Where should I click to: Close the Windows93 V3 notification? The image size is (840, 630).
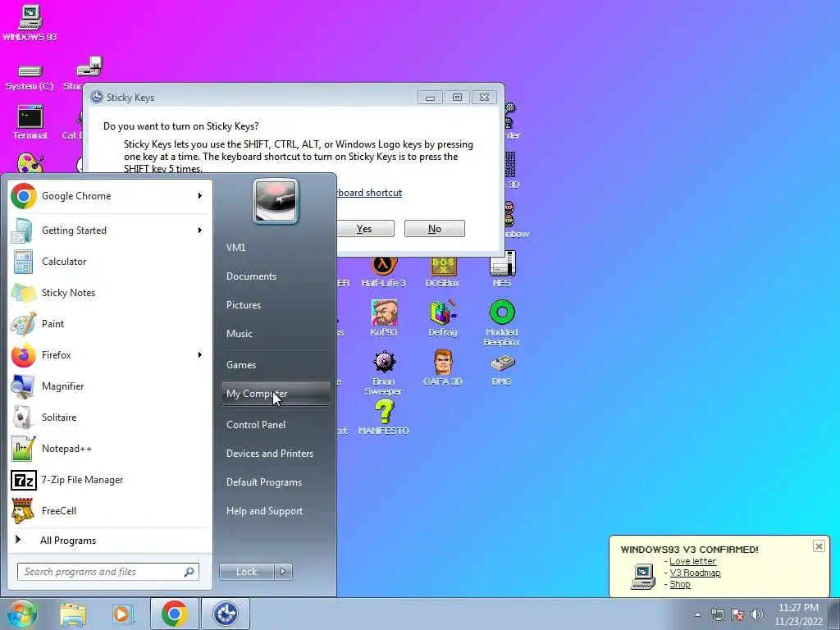[x=819, y=546]
